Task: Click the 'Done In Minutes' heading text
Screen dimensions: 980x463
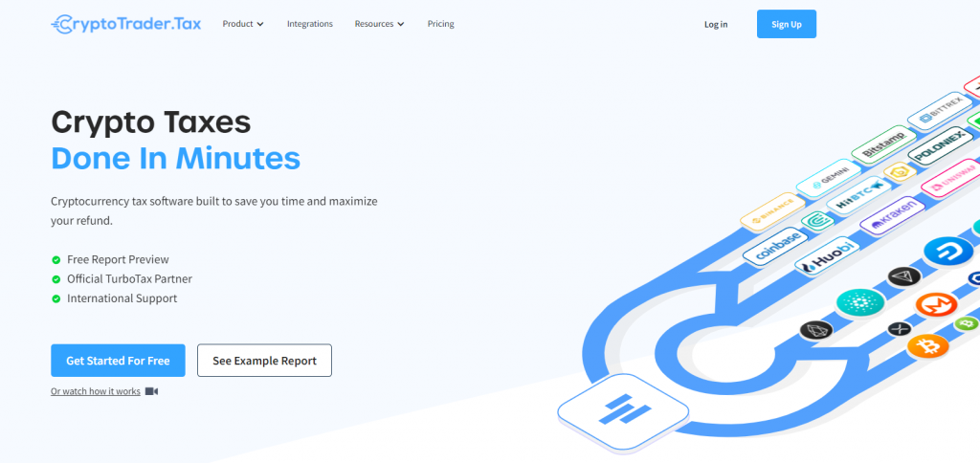Action: 176,158
